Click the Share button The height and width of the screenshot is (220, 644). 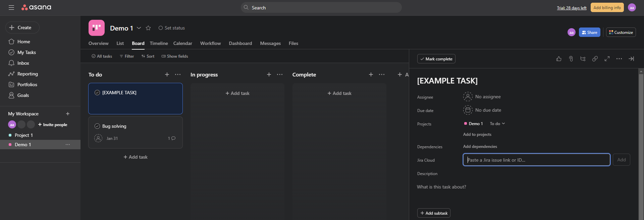[589, 32]
